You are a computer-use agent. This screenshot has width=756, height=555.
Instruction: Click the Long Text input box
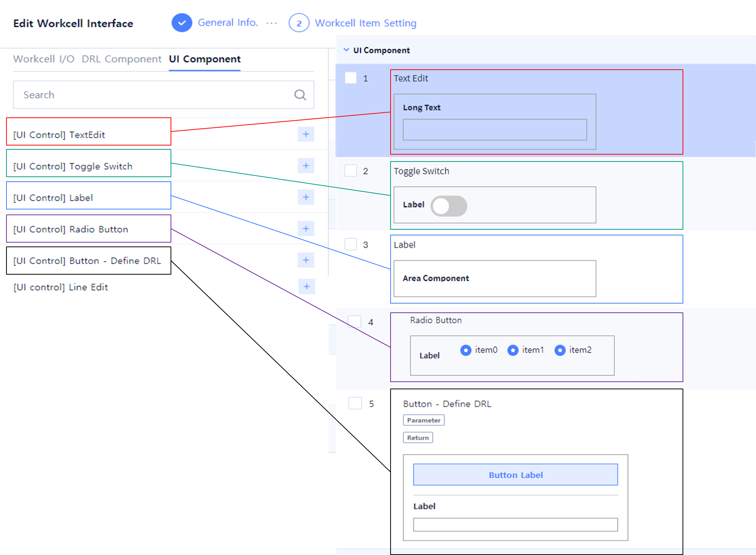494,130
